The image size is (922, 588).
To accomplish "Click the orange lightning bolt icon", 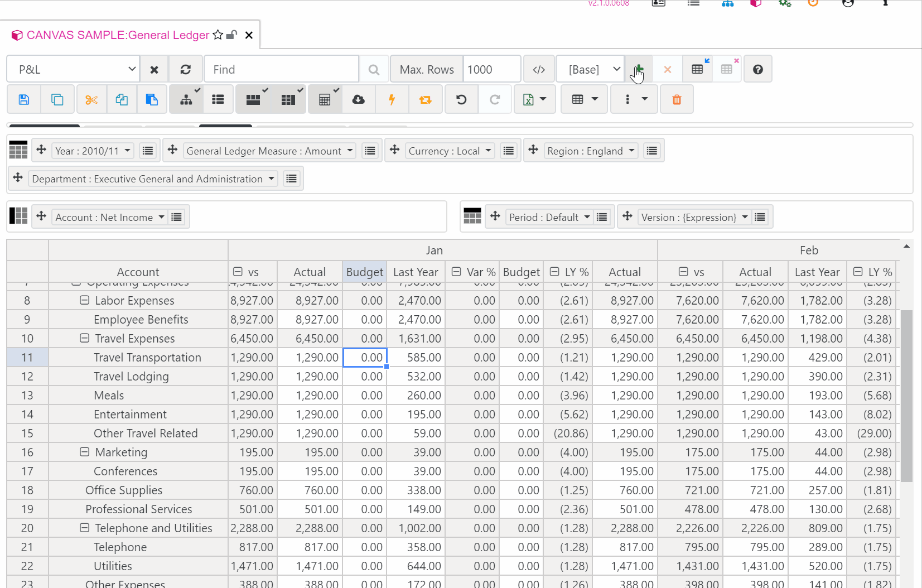I will pyautogui.click(x=392, y=100).
